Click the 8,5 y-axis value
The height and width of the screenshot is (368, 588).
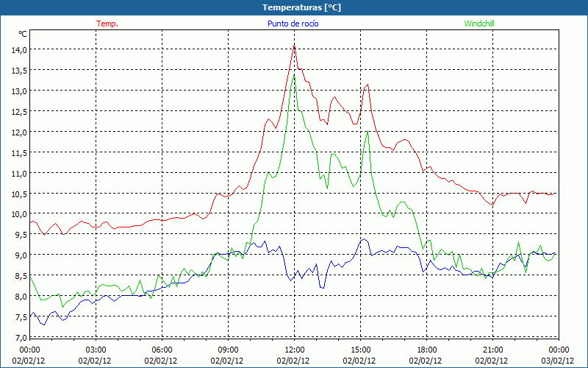click(x=21, y=276)
